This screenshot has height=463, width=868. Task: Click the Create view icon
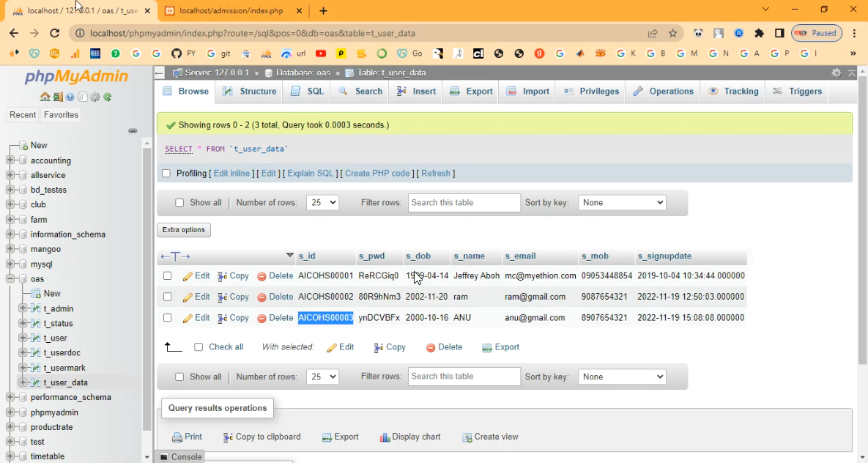point(467,437)
